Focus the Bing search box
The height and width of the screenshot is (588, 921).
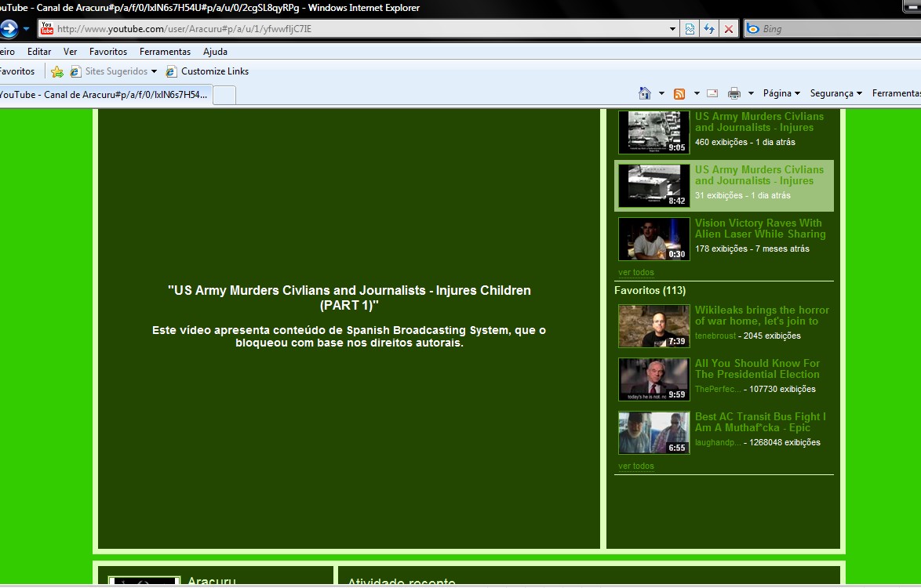840,29
